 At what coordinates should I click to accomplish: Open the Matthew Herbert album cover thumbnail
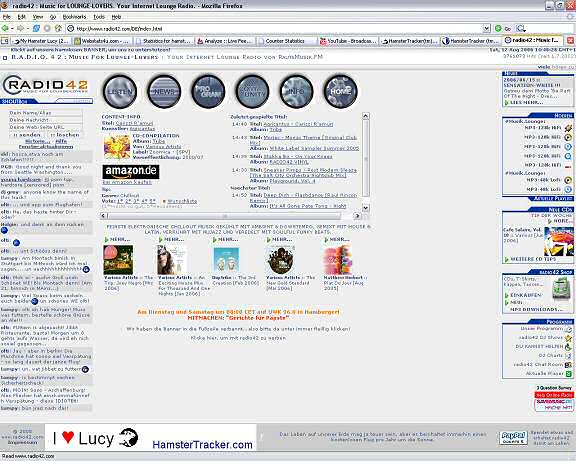click(338, 260)
